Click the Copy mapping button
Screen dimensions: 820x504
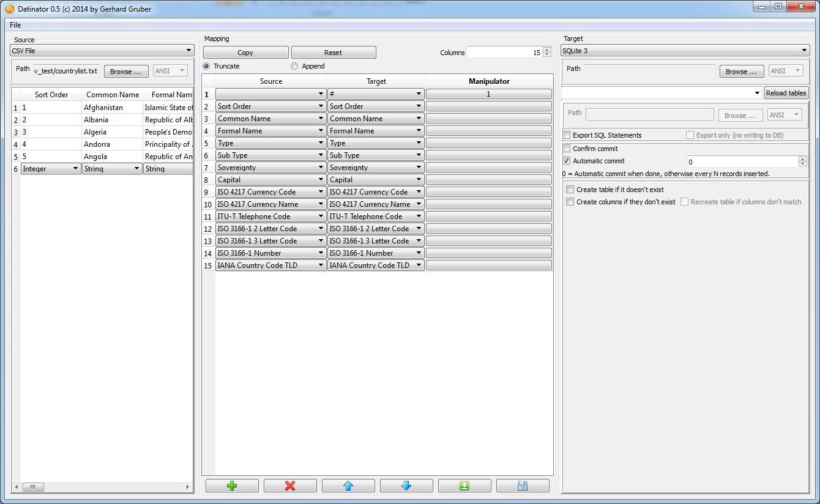pos(245,53)
